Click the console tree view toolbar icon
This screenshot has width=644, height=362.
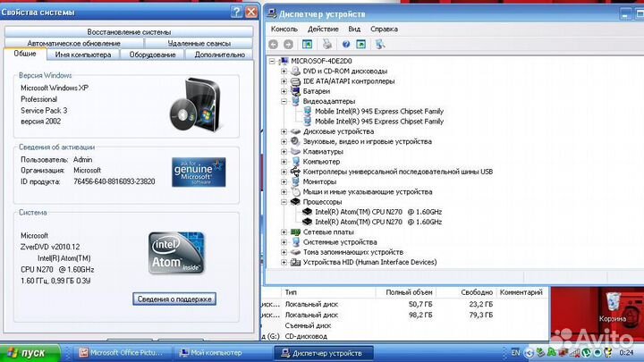pyautogui.click(x=307, y=45)
